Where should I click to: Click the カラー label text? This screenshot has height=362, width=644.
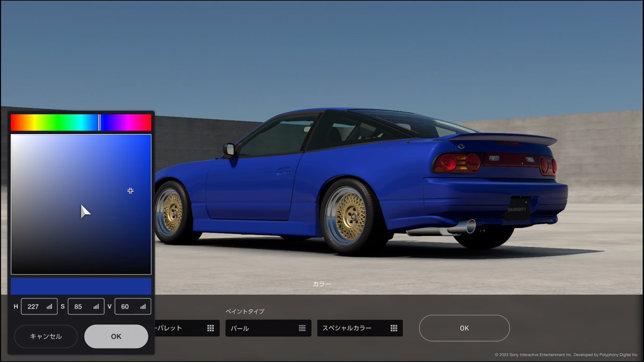pyautogui.click(x=322, y=284)
